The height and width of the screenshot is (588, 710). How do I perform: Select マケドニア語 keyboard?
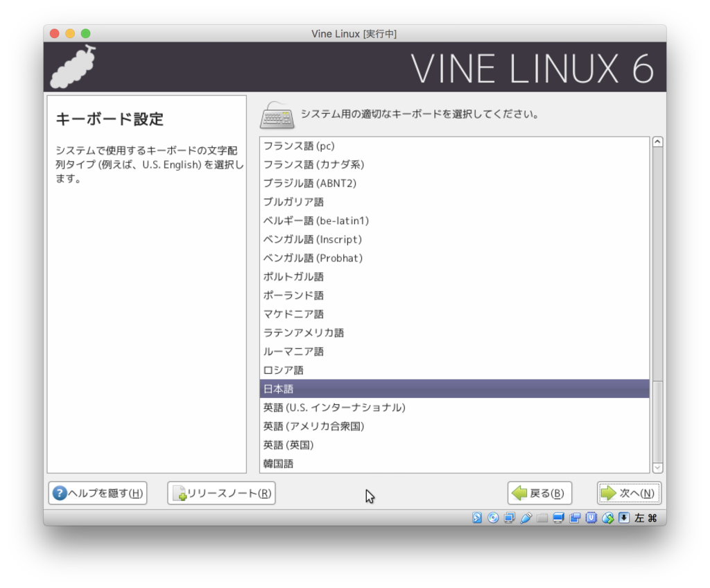tap(455, 314)
